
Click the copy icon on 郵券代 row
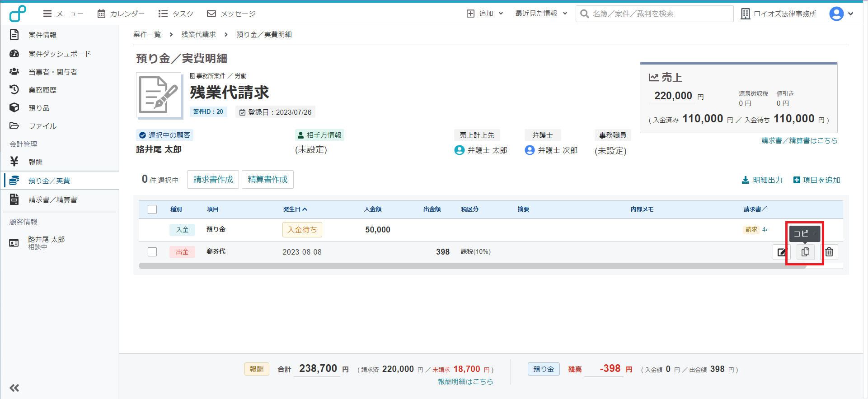point(805,252)
